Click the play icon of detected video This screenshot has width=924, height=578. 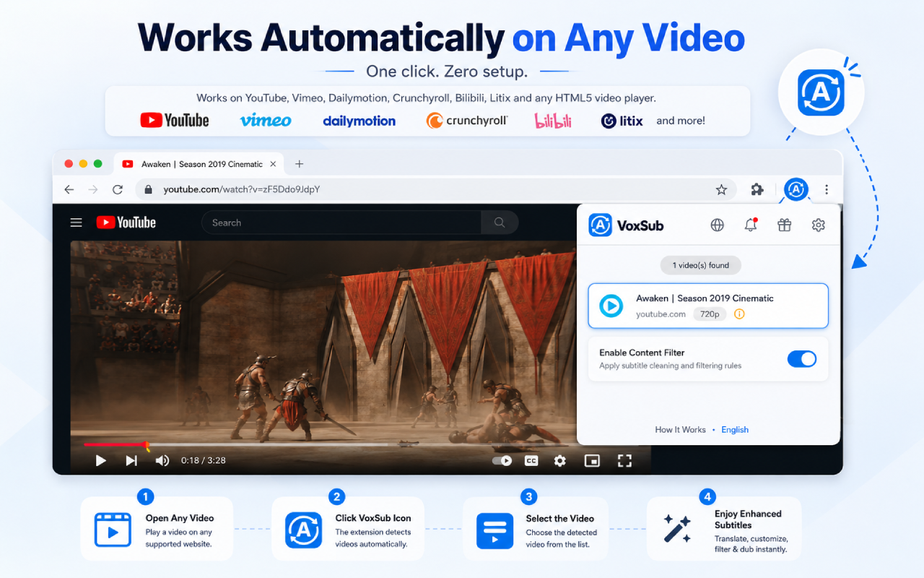pyautogui.click(x=611, y=306)
